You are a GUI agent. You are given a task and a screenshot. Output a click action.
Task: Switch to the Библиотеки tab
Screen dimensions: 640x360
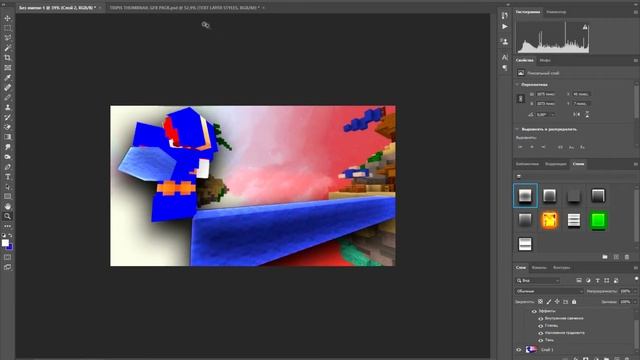coord(527,164)
